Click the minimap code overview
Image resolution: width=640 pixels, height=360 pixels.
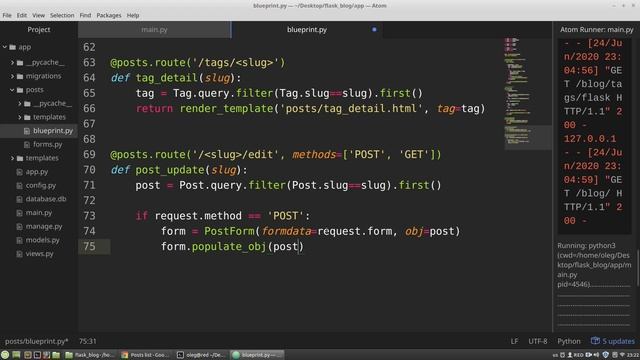click(x=527, y=94)
